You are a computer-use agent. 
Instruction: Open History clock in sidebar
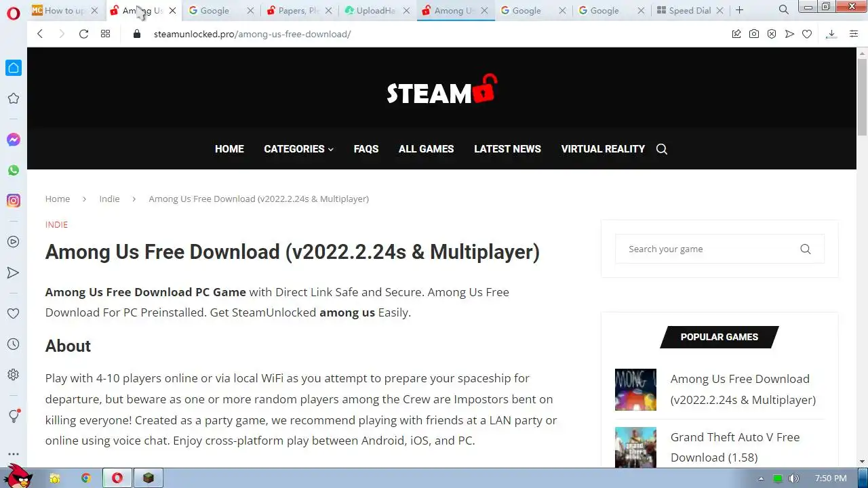(x=14, y=344)
